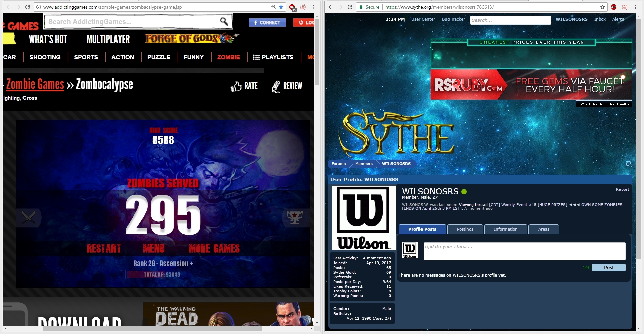Click the Update your status text box

[524, 251]
